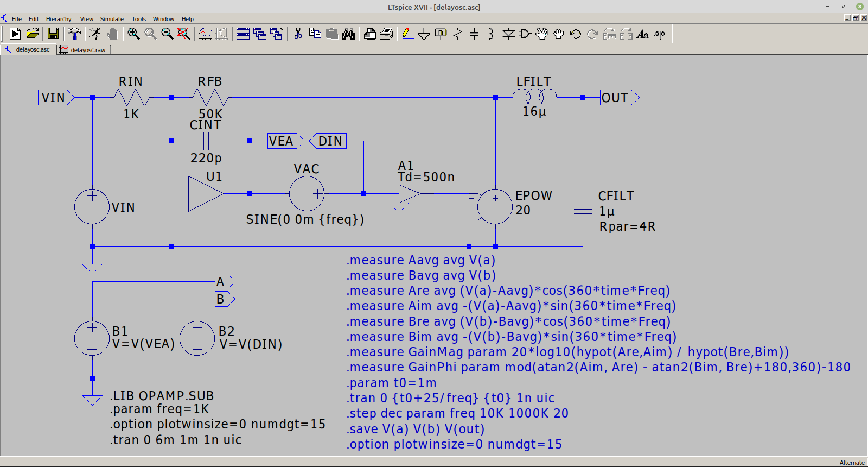Click the .step dec param freq directive
The height and width of the screenshot is (467, 868).
pos(458,413)
